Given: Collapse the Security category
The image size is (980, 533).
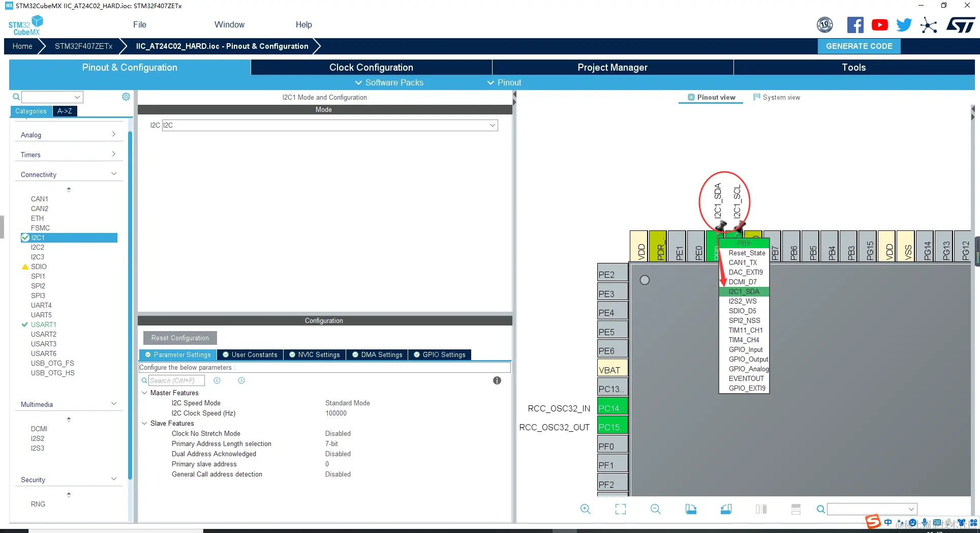Looking at the screenshot, I should point(114,479).
